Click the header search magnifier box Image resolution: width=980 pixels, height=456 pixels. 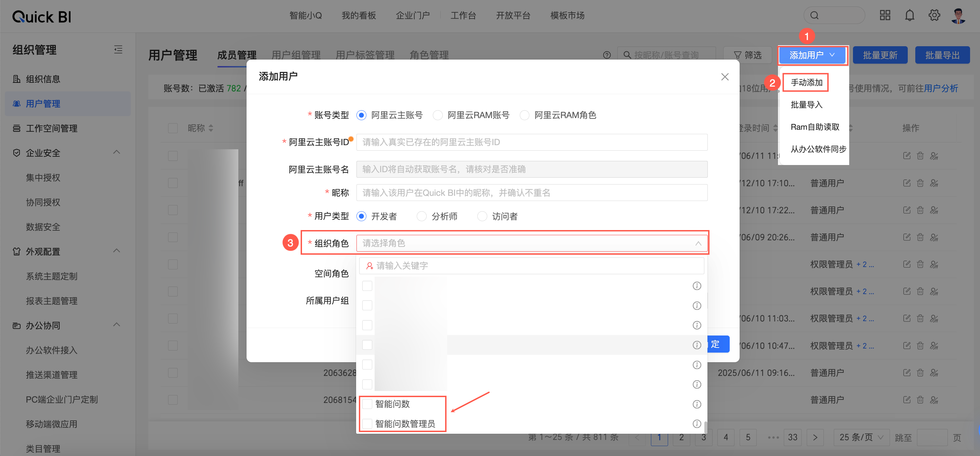coord(834,16)
